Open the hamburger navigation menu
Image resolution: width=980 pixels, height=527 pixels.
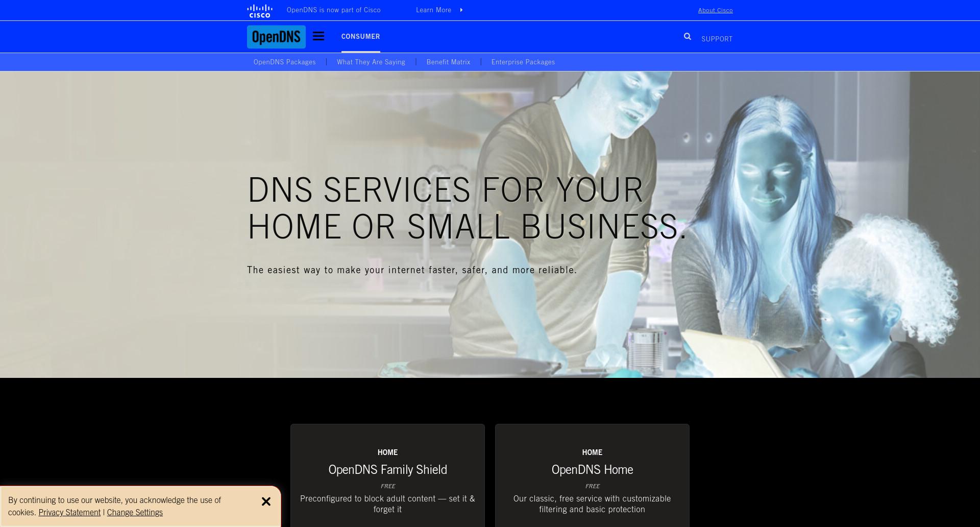[x=318, y=36]
